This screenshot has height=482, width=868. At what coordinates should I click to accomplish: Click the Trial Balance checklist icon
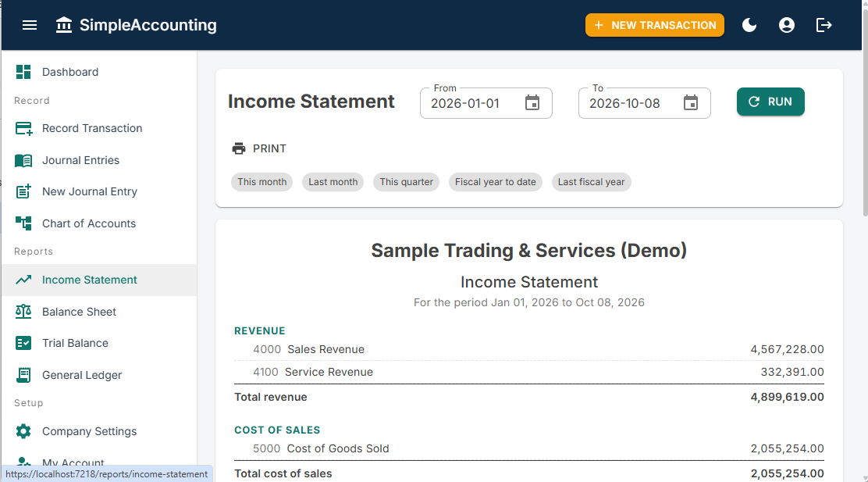click(23, 343)
